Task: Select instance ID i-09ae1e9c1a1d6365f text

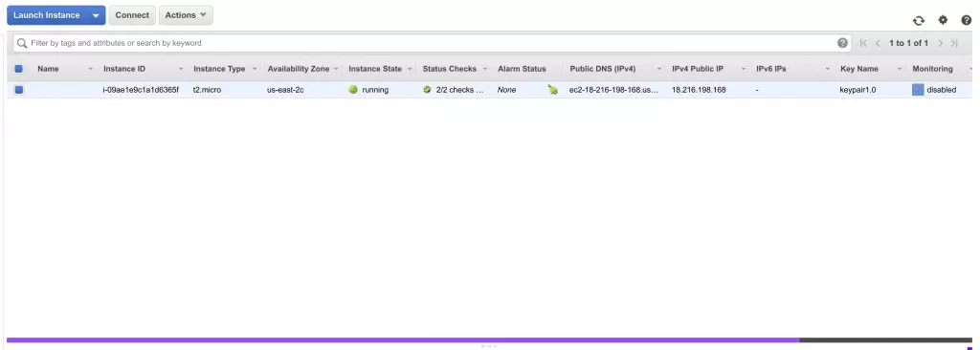Action: point(141,90)
